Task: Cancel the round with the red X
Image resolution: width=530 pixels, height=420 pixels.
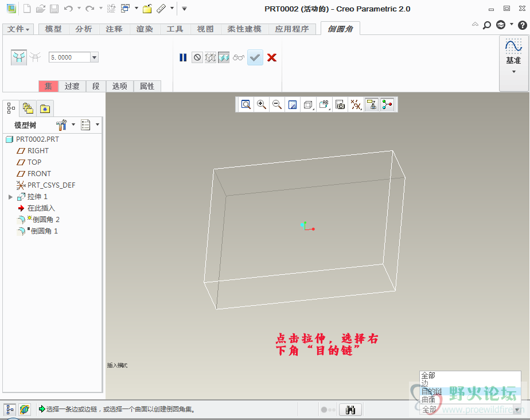Action: point(272,57)
